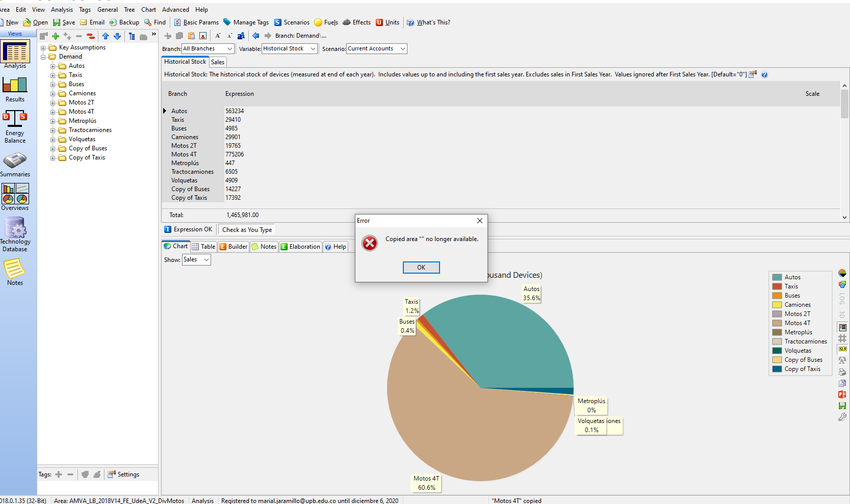Open the Tags menu
Viewport: 850px width, 504px height.
(85, 10)
